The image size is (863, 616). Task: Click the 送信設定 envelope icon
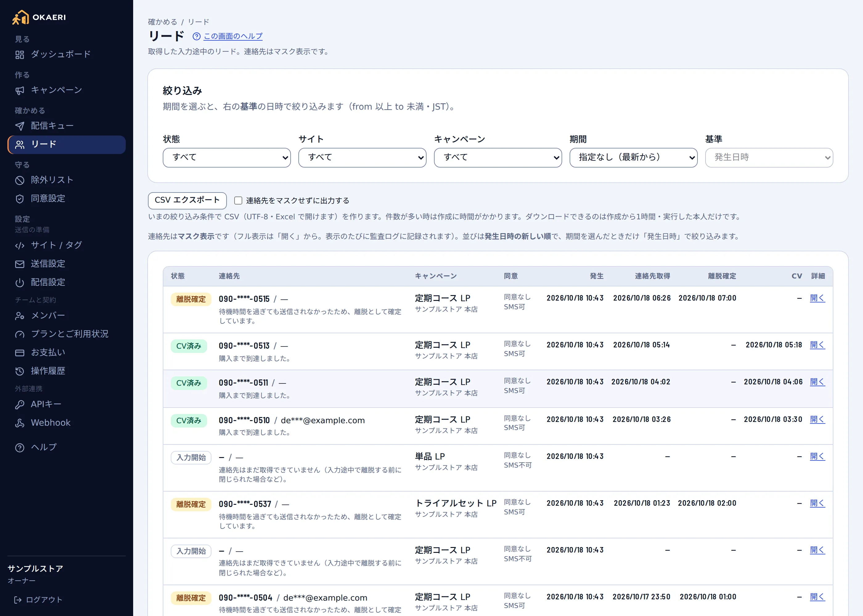[x=20, y=264]
